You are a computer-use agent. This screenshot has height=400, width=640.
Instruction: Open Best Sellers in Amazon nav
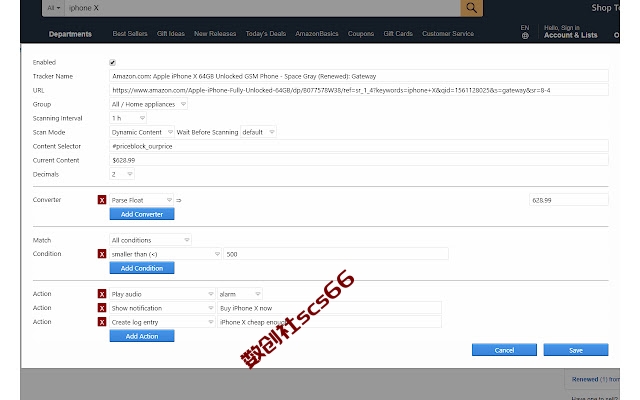click(x=130, y=33)
